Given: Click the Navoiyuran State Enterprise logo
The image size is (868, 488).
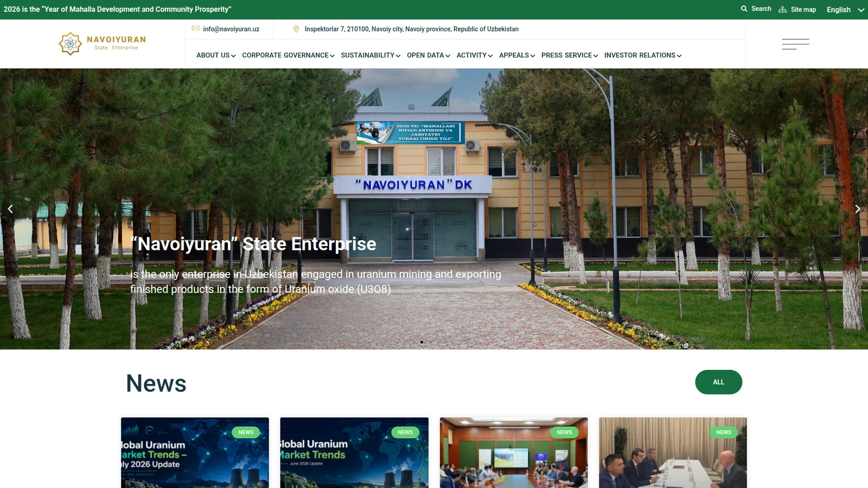Looking at the screenshot, I should pos(103,43).
